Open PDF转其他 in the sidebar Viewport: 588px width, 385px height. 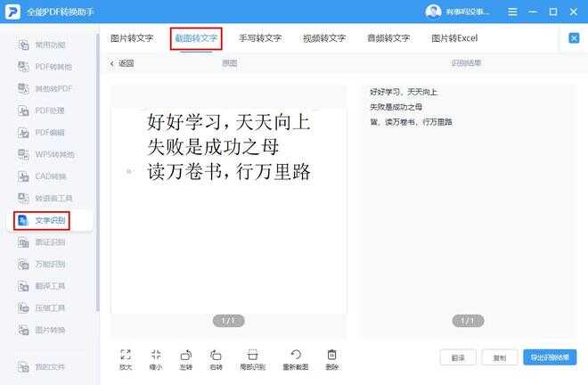(x=45, y=67)
